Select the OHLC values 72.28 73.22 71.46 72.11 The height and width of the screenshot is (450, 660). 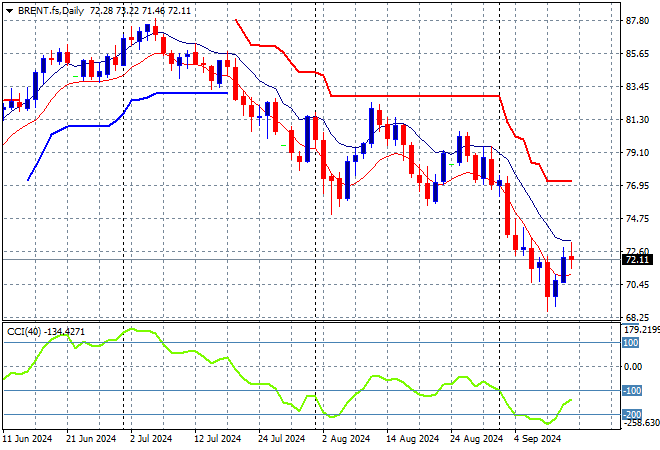(140, 11)
